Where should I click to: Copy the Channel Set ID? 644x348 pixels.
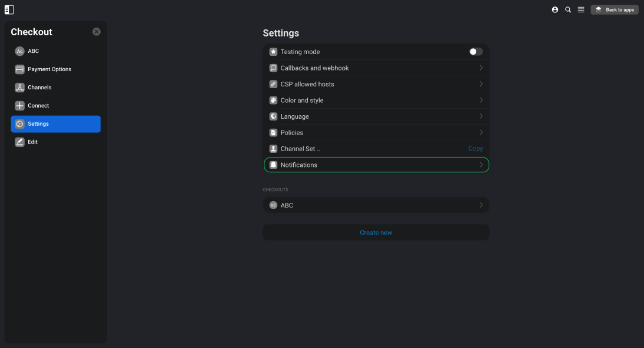point(475,149)
